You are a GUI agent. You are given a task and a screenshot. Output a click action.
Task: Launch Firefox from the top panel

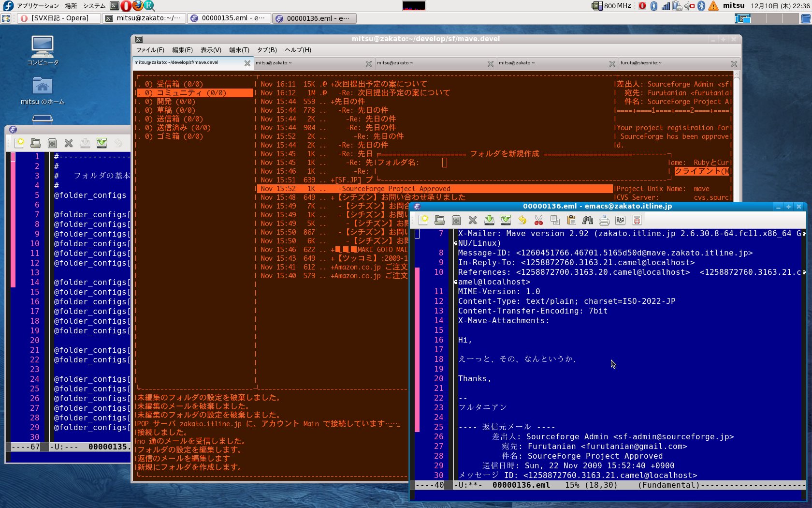[x=138, y=6]
